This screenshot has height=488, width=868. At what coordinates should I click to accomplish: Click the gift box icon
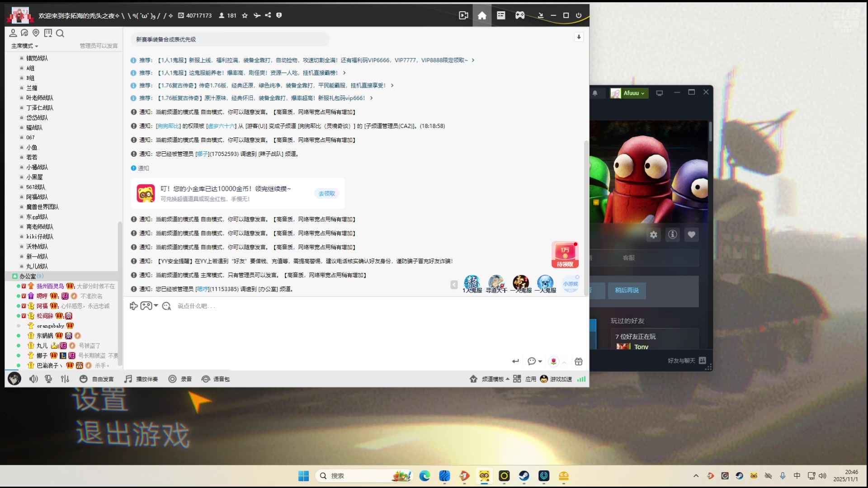coord(579,361)
